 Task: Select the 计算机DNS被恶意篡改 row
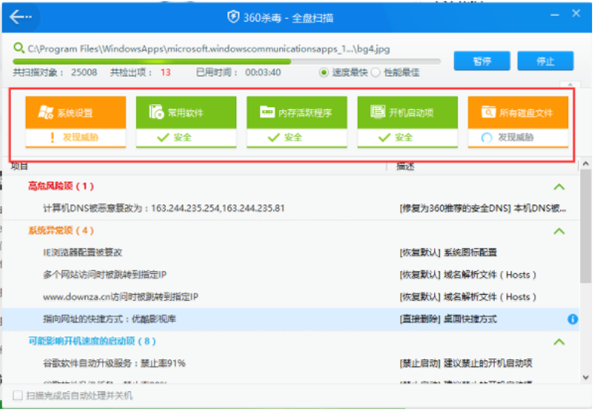(291, 208)
